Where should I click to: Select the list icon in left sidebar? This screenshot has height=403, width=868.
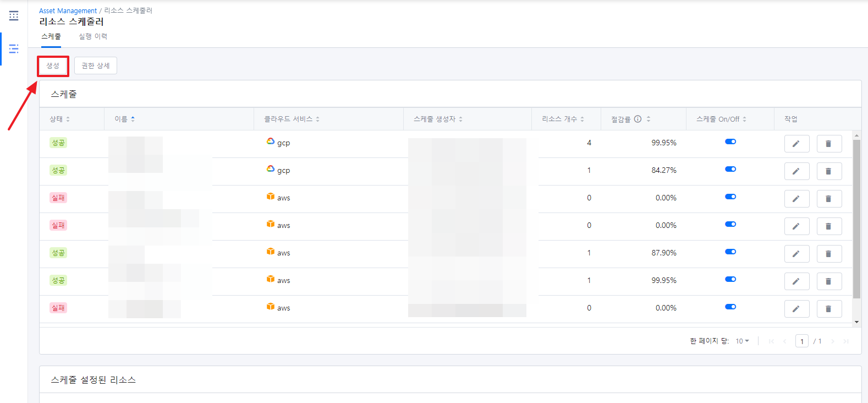(x=14, y=49)
